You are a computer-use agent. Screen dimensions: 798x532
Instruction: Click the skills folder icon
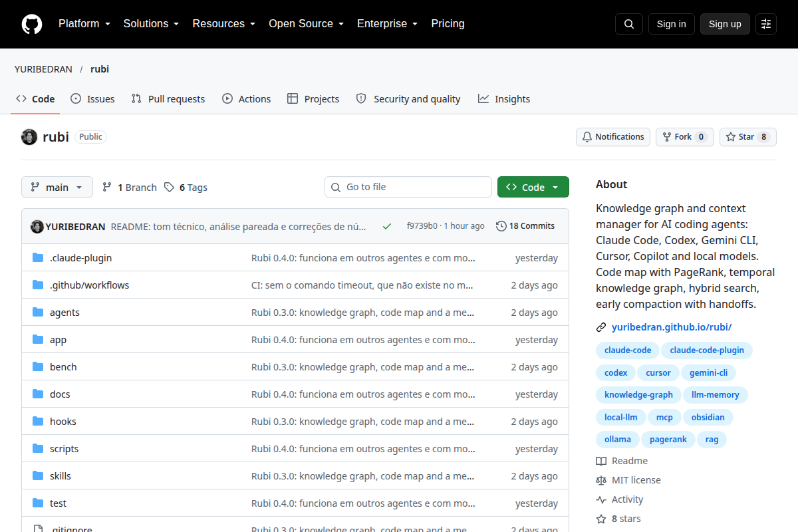point(38,475)
